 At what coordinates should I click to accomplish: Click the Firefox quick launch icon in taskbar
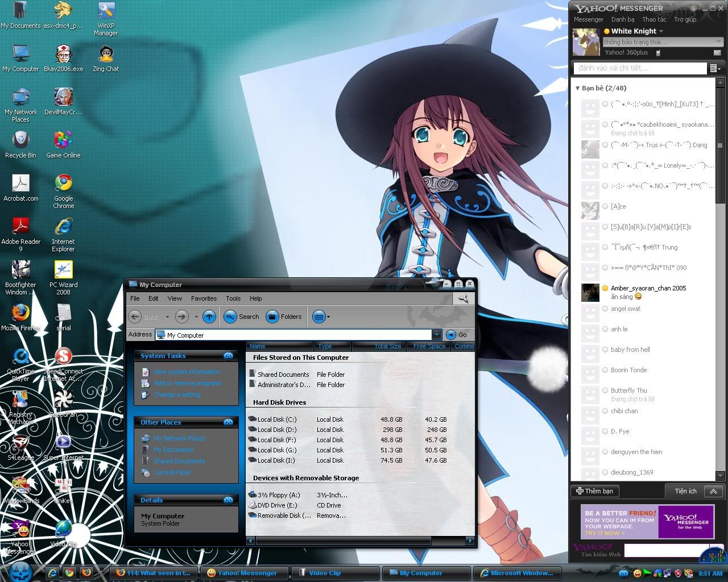(86, 573)
